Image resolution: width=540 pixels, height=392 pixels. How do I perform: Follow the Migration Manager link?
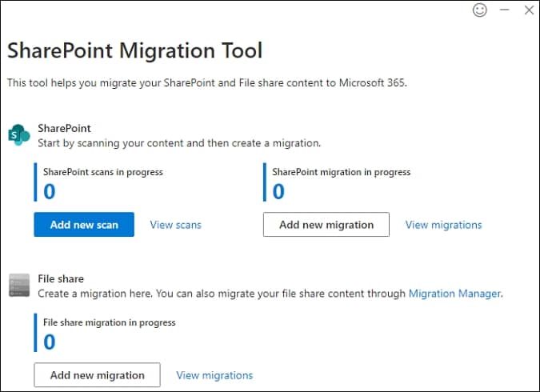454,294
